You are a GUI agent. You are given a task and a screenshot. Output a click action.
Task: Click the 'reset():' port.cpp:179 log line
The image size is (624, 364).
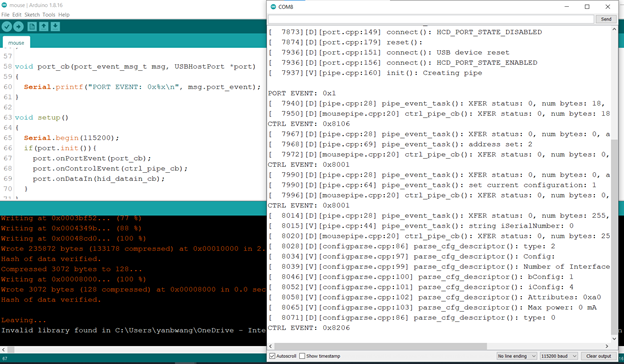pyautogui.click(x=345, y=42)
